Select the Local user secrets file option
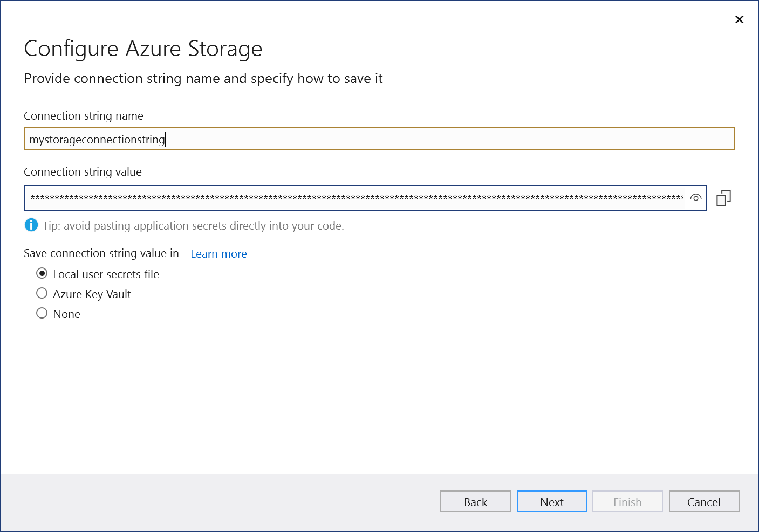 [x=42, y=273]
